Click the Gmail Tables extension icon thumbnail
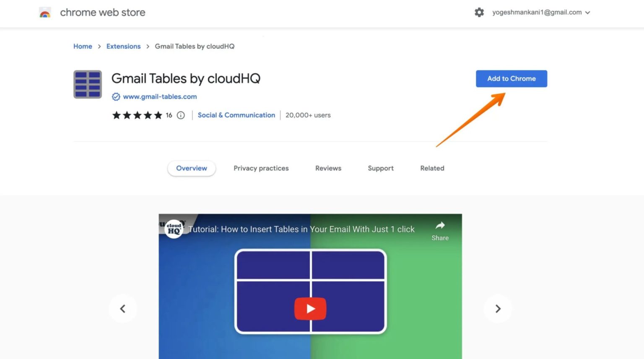644x359 pixels. point(87,84)
